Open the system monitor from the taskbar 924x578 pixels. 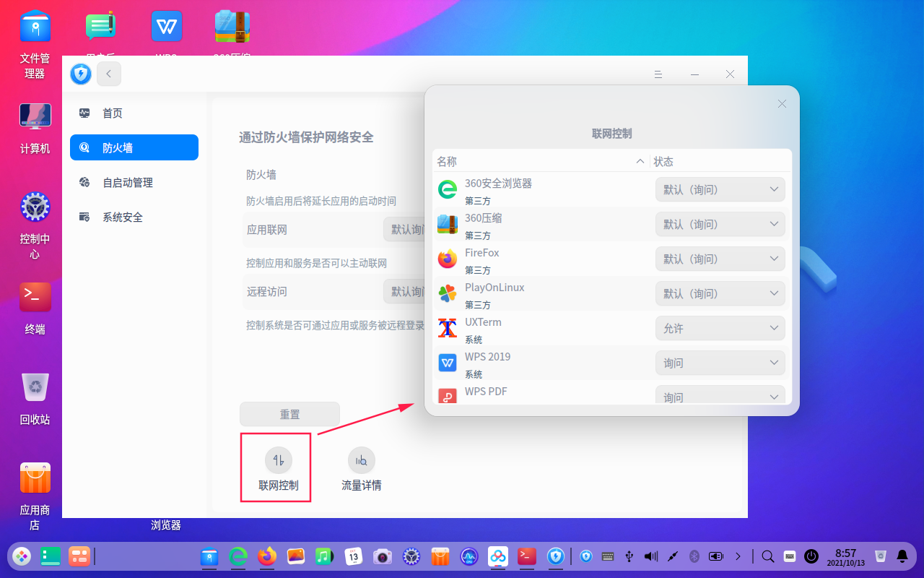[x=469, y=556]
